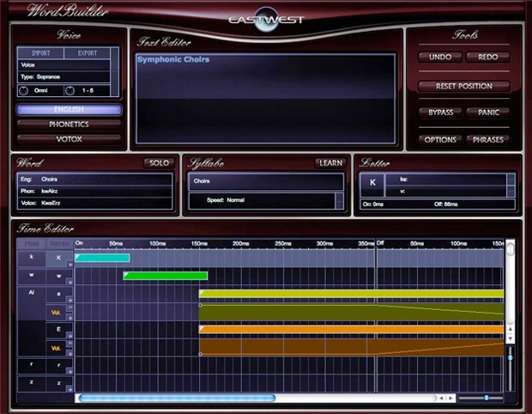Screen dimensions: 532x414
Task: Open the Phrases menu
Action: (x=488, y=140)
